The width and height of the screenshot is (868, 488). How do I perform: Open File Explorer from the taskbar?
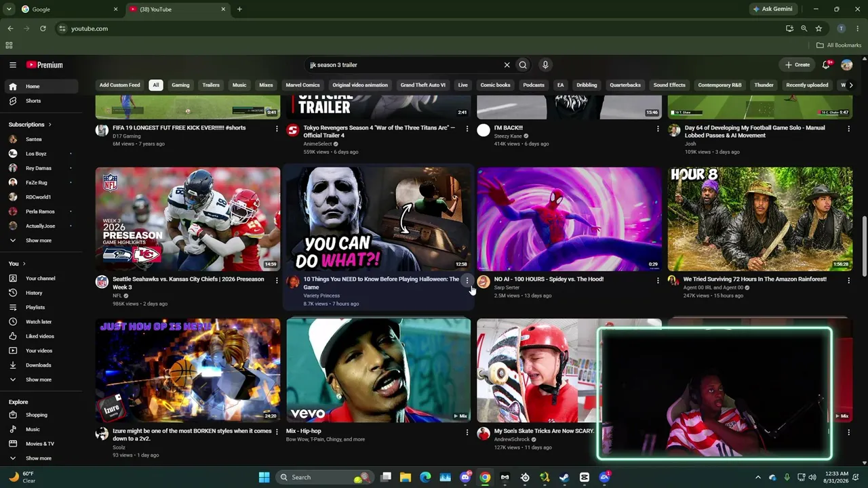tap(406, 477)
